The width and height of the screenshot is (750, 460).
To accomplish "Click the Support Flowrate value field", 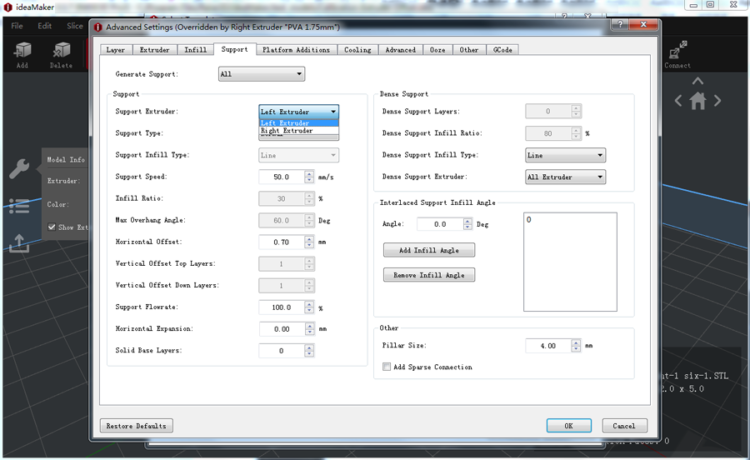I will point(281,307).
